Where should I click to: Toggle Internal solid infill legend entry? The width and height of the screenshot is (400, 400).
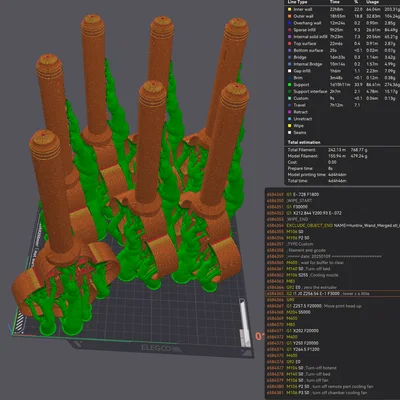343,37
